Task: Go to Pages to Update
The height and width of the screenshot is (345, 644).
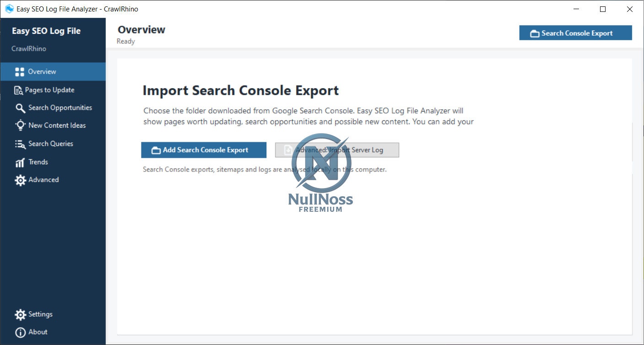Action: click(53, 90)
